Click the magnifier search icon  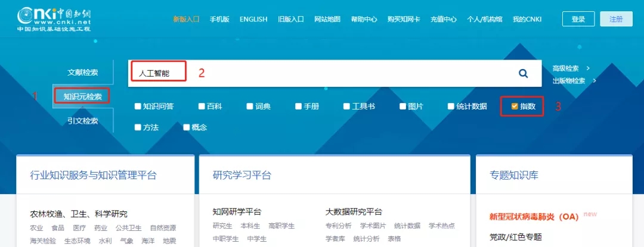[523, 73]
